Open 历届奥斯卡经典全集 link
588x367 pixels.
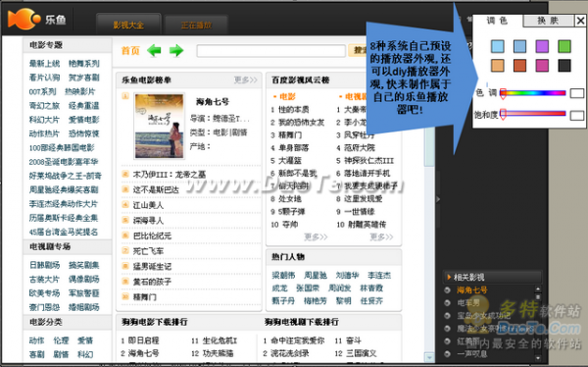click(x=64, y=218)
